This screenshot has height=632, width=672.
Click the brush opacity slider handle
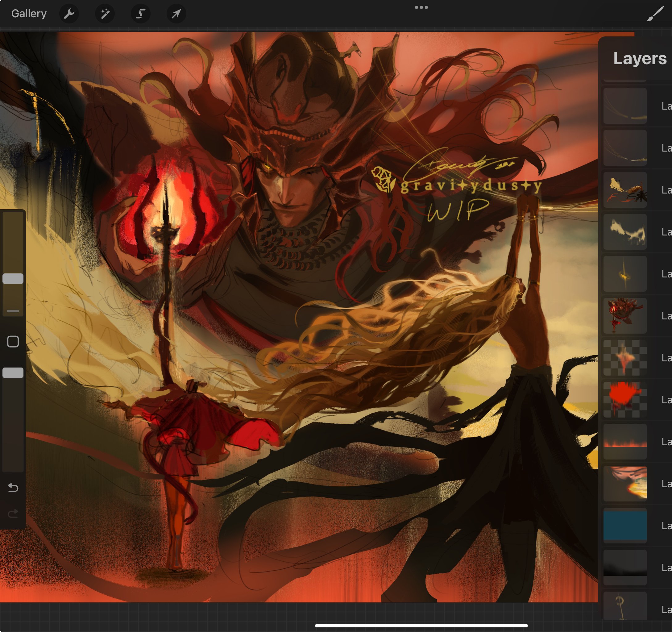pyautogui.click(x=13, y=373)
